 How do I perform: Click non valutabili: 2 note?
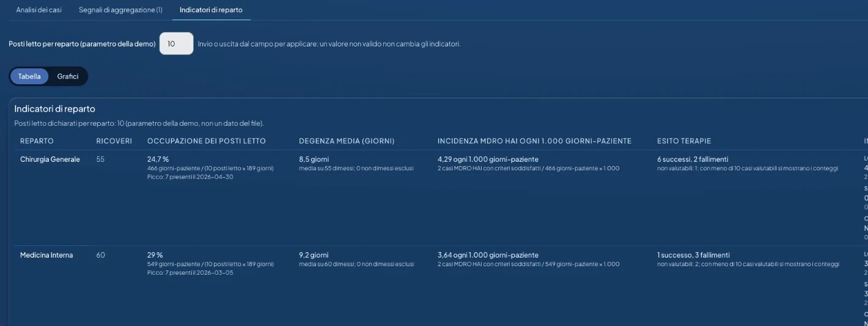[x=748, y=264]
